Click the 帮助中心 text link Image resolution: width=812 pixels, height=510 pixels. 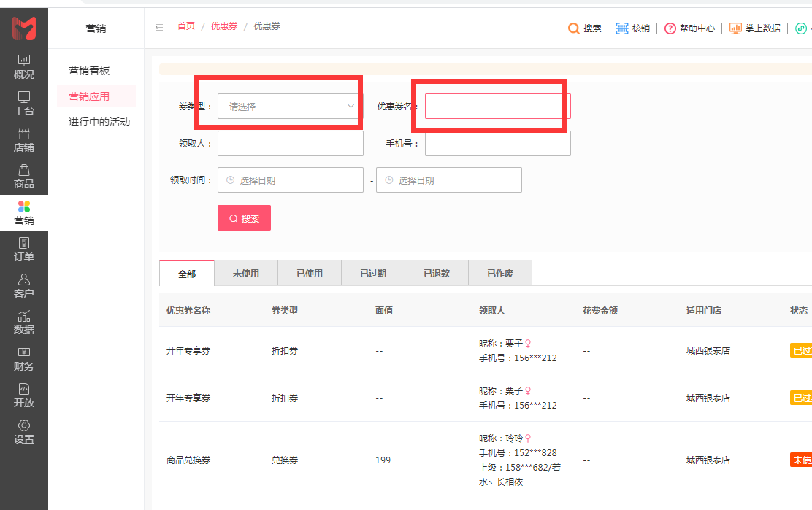point(697,28)
